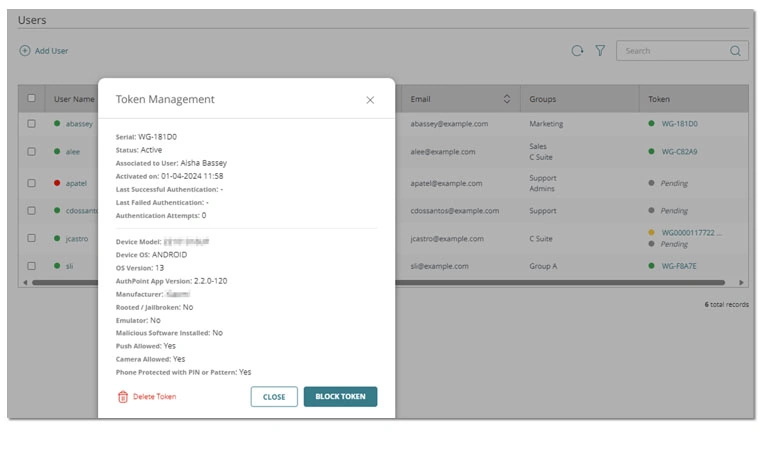Check the box for sli row
766x450 pixels.
click(31, 266)
